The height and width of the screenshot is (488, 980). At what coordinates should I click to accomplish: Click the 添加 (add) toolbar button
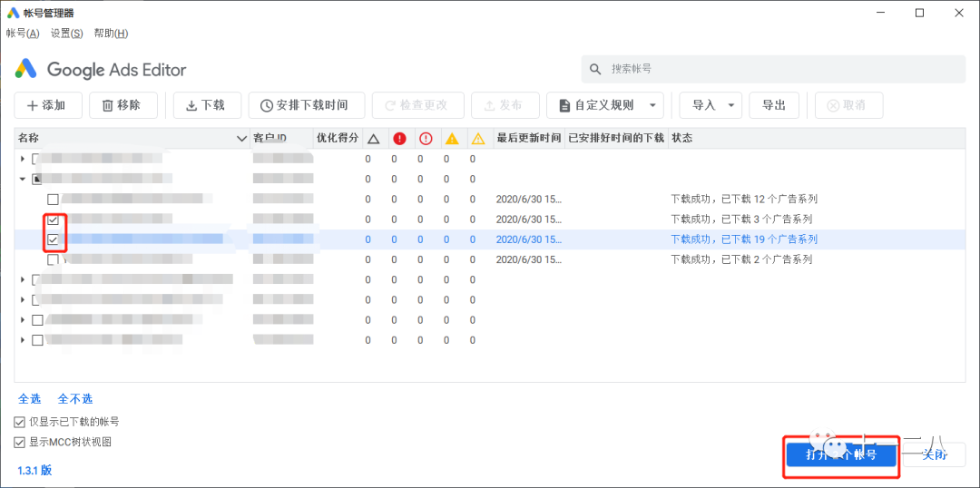48,105
